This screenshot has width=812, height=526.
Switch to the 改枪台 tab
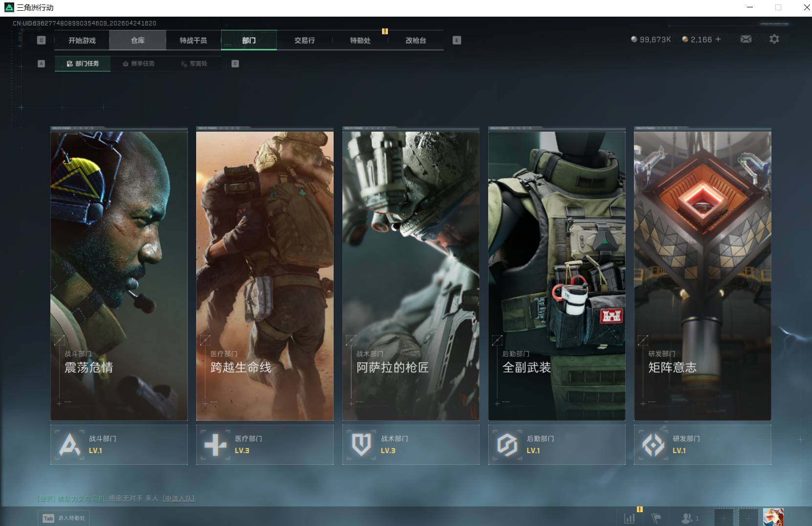click(x=416, y=40)
